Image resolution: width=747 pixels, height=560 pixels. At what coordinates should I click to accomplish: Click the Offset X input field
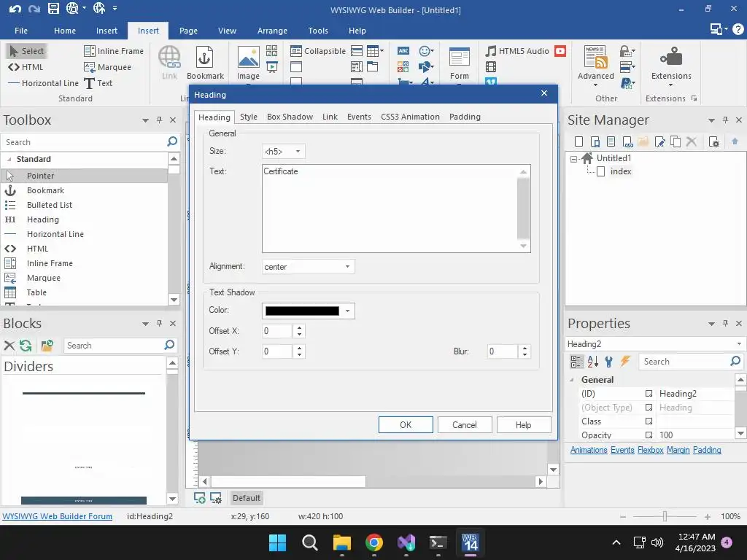[x=277, y=331]
